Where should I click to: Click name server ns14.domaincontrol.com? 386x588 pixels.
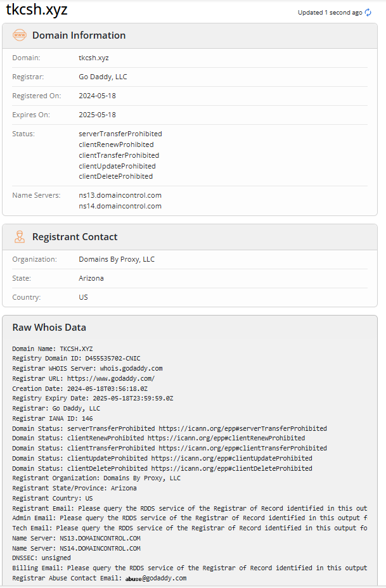tap(120, 206)
